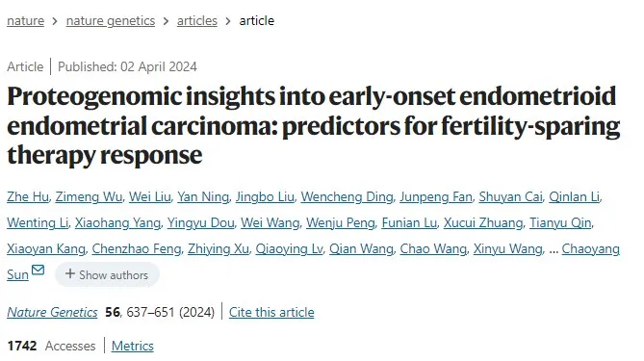Open author Zhe Hu's details

click(x=28, y=196)
